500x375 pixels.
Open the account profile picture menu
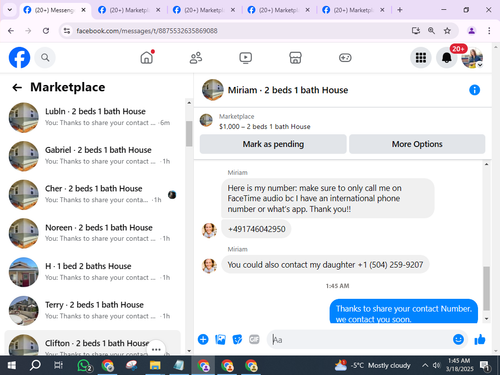click(x=472, y=58)
